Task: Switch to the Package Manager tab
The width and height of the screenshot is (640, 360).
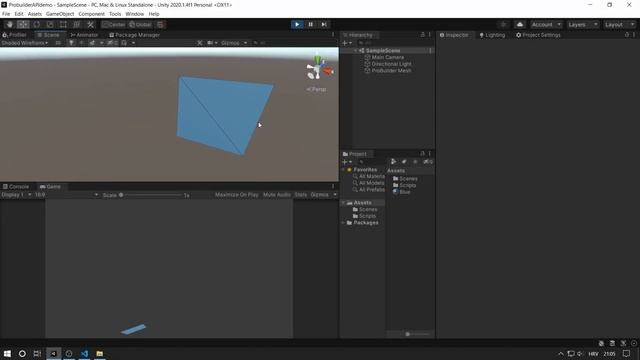Action: (135, 35)
